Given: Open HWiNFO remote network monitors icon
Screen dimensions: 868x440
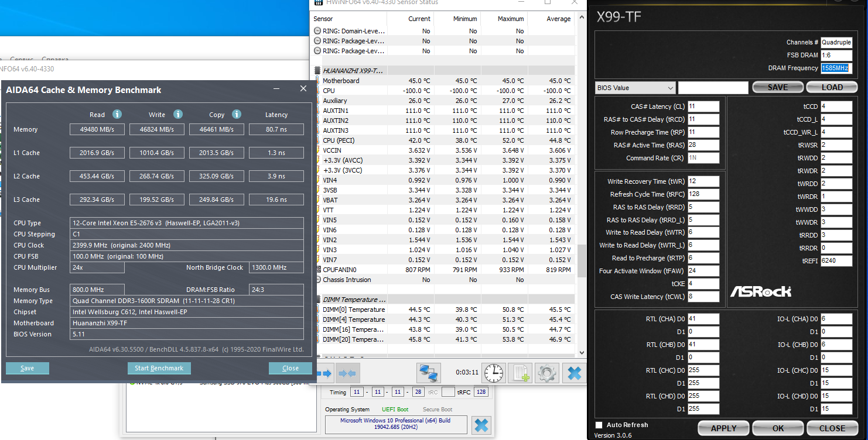Looking at the screenshot, I should [x=429, y=373].
